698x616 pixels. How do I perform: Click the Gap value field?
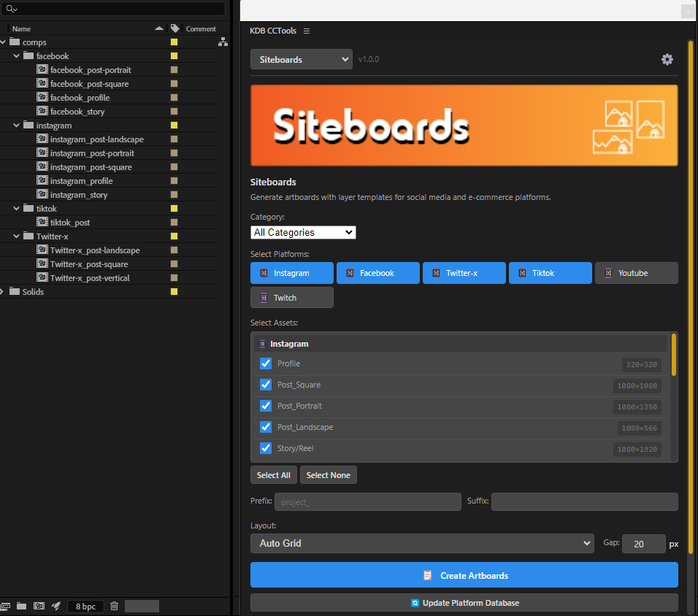[x=644, y=544]
